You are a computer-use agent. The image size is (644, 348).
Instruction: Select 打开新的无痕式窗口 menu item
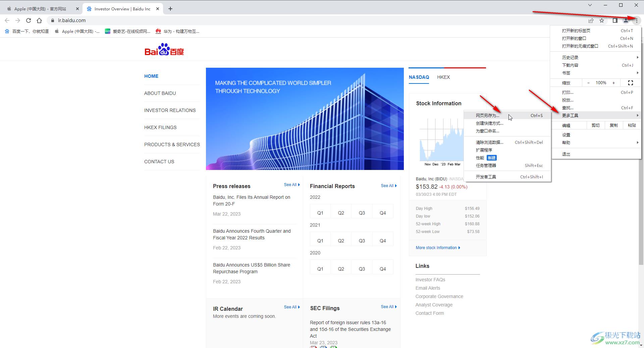596,46
